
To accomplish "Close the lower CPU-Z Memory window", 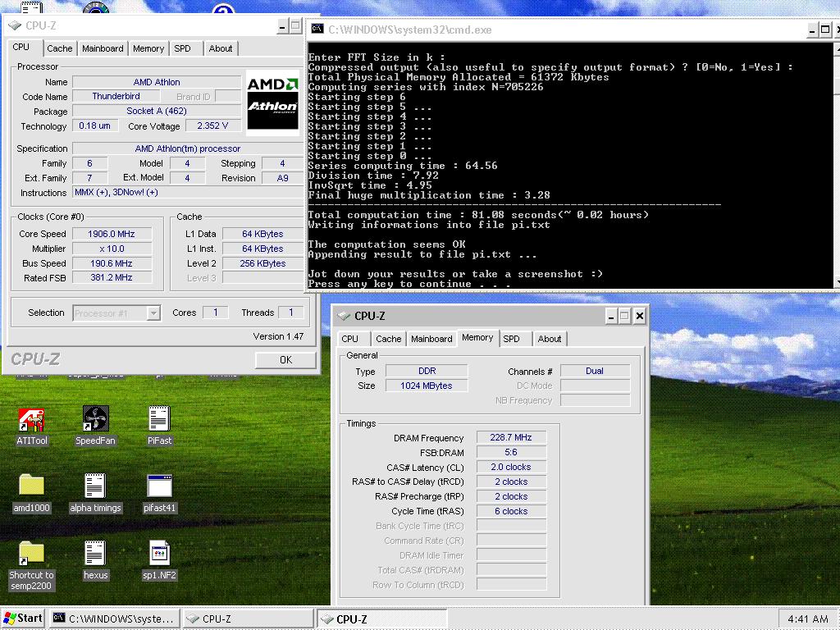I will (x=639, y=316).
